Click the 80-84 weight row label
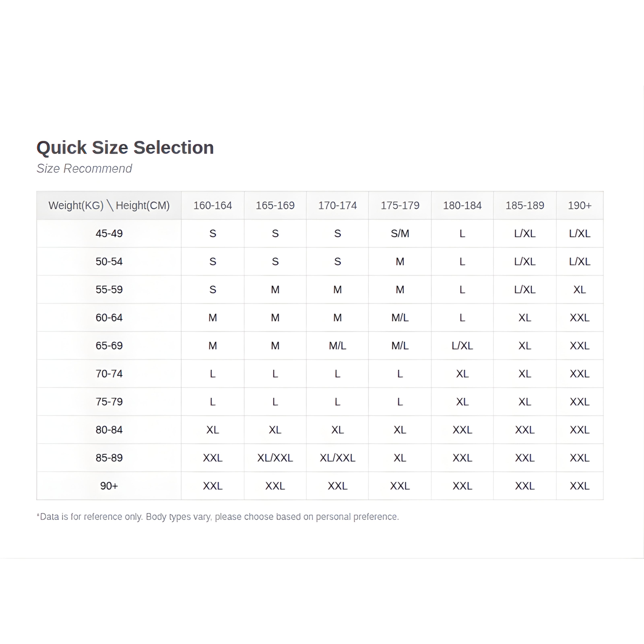The height and width of the screenshot is (644, 644). 109,430
